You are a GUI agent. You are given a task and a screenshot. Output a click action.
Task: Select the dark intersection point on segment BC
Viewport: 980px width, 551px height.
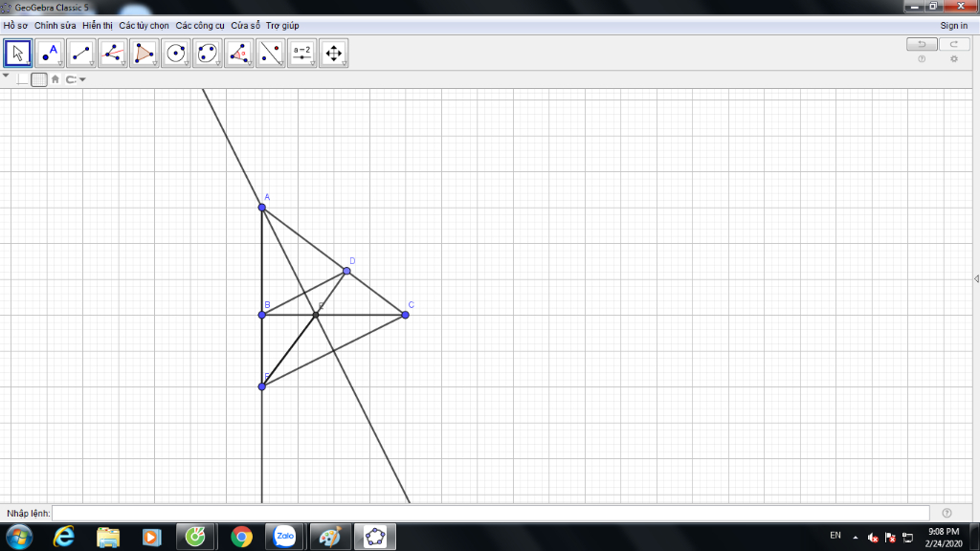[x=316, y=315]
